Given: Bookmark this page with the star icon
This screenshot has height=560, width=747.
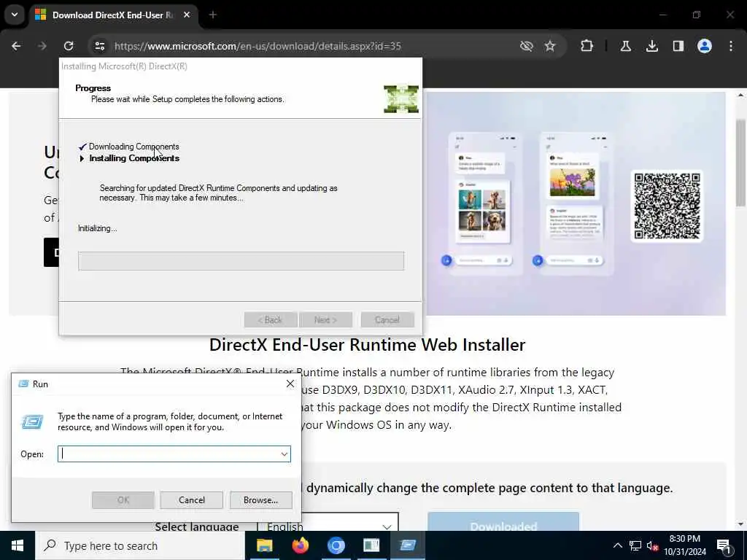Looking at the screenshot, I should coord(550,46).
